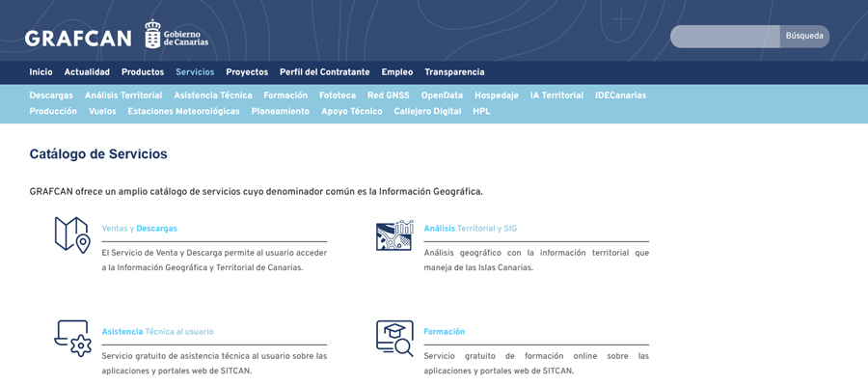This screenshot has width=868, height=386.
Task: Open the IA Territorial submenu link
Action: coord(556,96)
